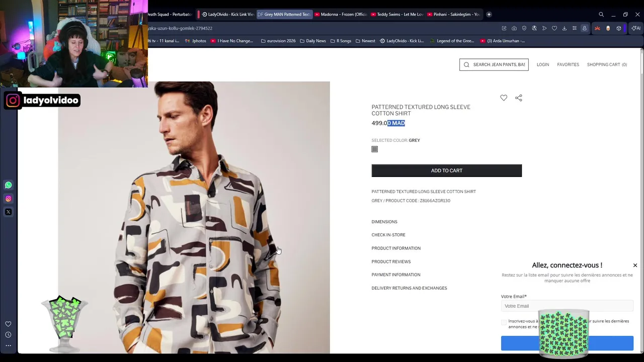Add shirt to favorites with heart icon
Screen dimensions: 644x362
tap(504, 98)
